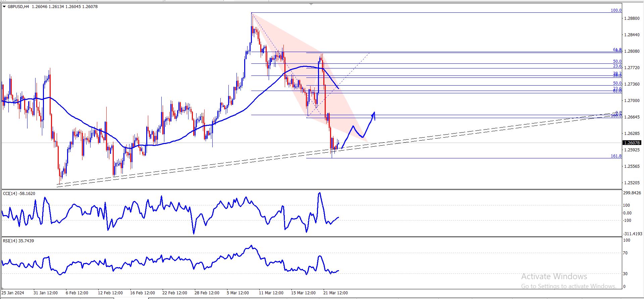Click the 1.27000 price scale value
This screenshot has width=644, height=299.
click(x=632, y=101)
